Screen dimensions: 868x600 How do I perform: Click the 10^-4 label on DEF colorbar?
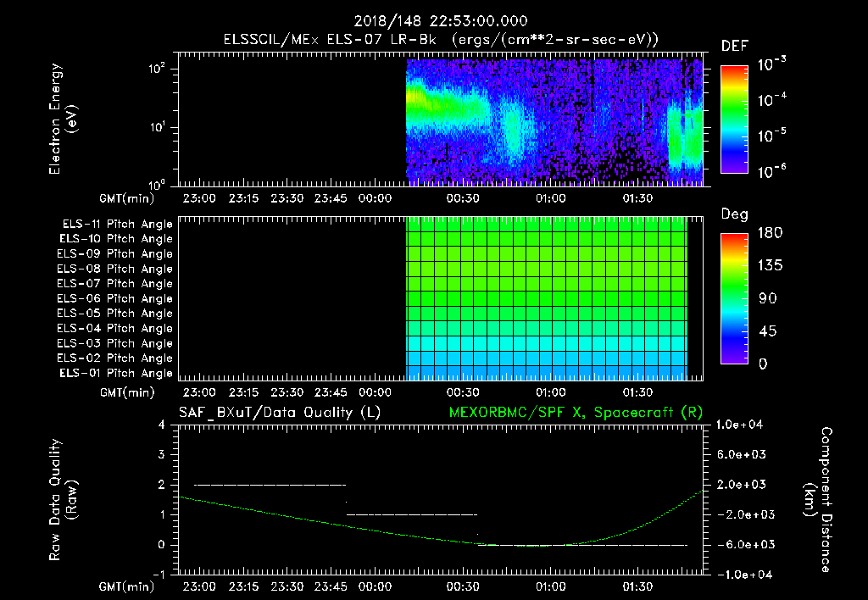[771, 100]
